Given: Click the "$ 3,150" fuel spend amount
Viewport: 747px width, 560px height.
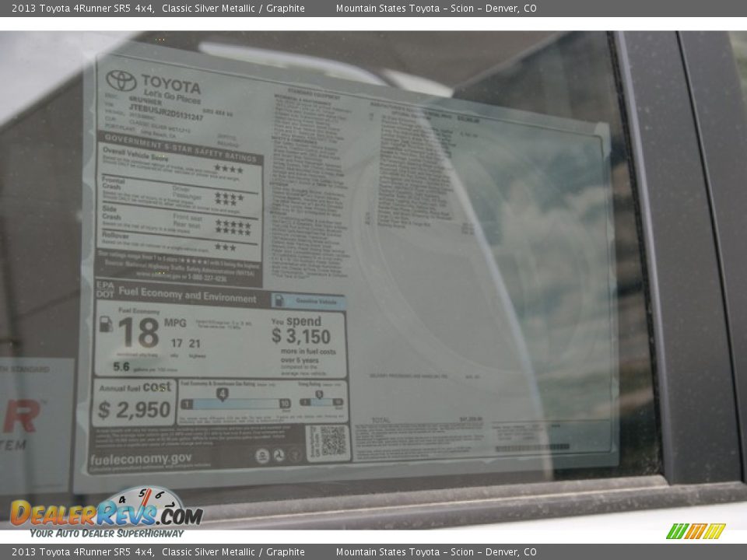Looking at the screenshot, I should click(x=301, y=337).
